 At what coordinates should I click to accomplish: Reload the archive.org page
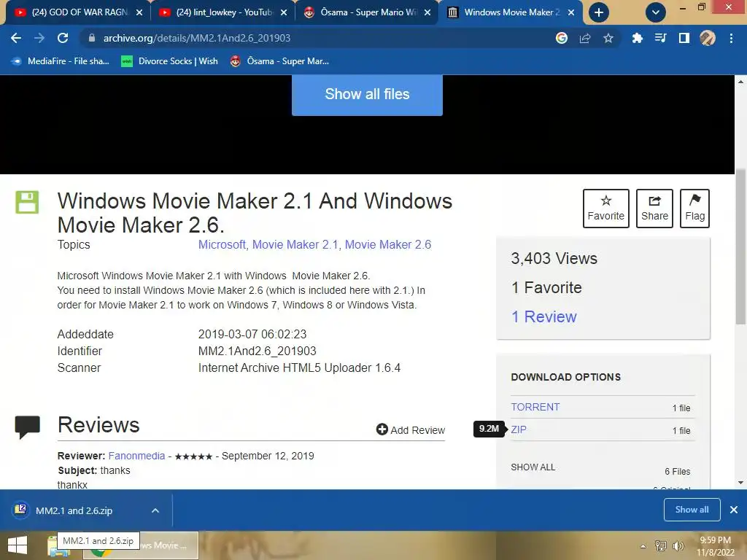[63, 38]
